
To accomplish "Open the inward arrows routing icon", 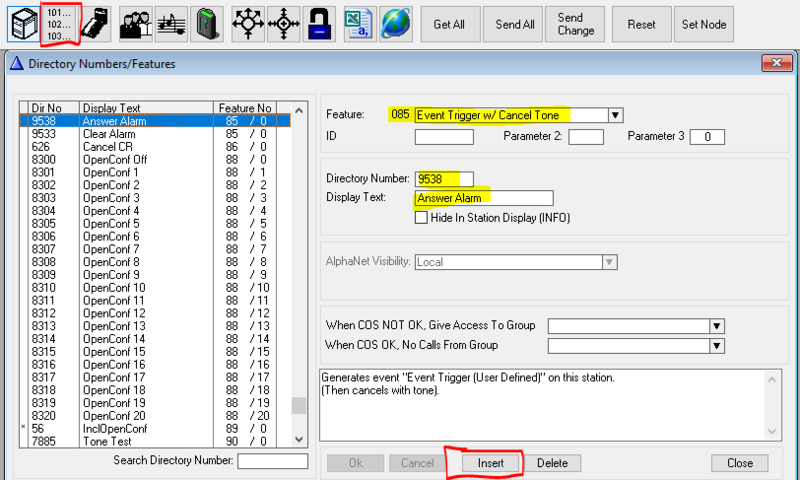I will 283,24.
